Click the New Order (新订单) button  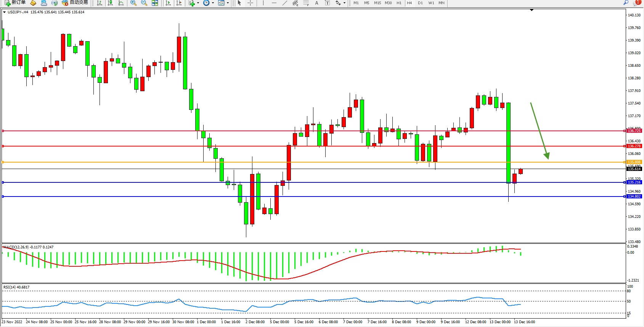coord(15,3)
